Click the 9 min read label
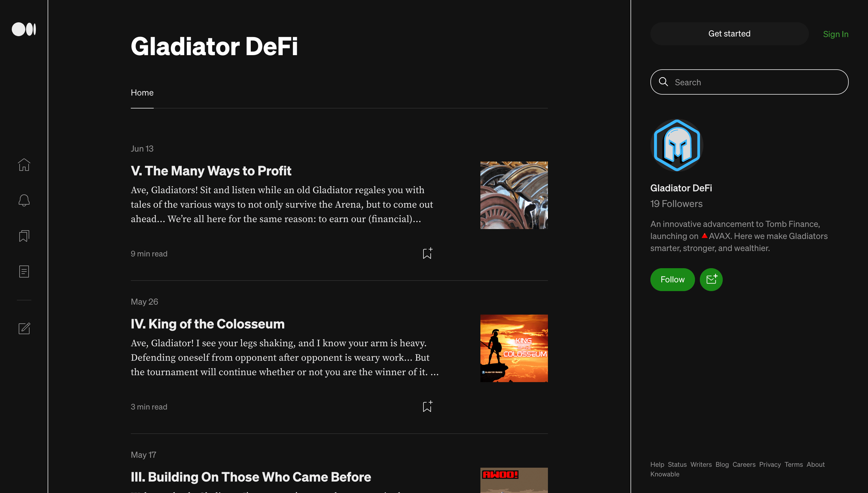Image resolution: width=868 pixels, height=493 pixels. click(x=149, y=254)
